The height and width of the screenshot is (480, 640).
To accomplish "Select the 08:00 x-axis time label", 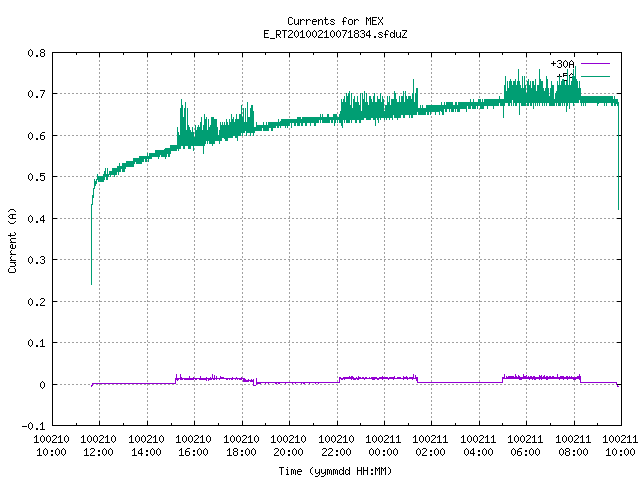I will coord(573,452).
